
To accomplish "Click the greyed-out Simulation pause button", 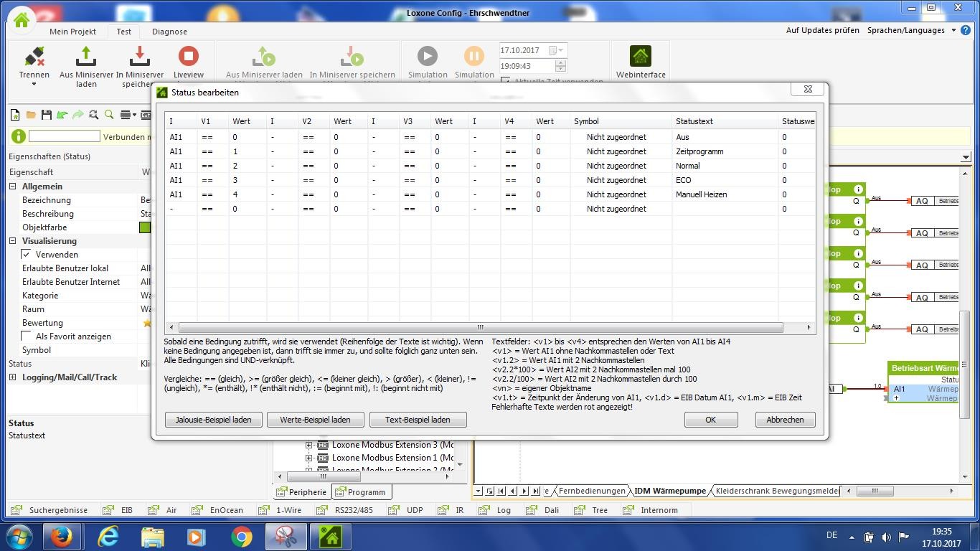I will 474,57.
